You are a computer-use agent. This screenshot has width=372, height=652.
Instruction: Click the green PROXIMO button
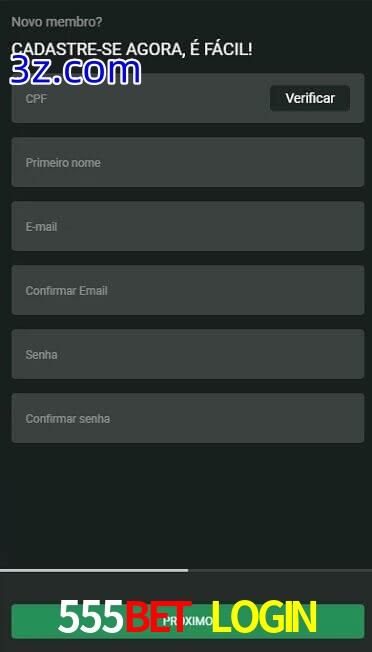(188, 622)
